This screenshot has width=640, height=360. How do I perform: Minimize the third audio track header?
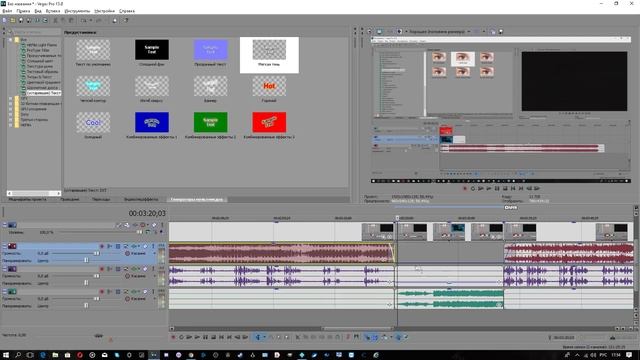point(5,291)
